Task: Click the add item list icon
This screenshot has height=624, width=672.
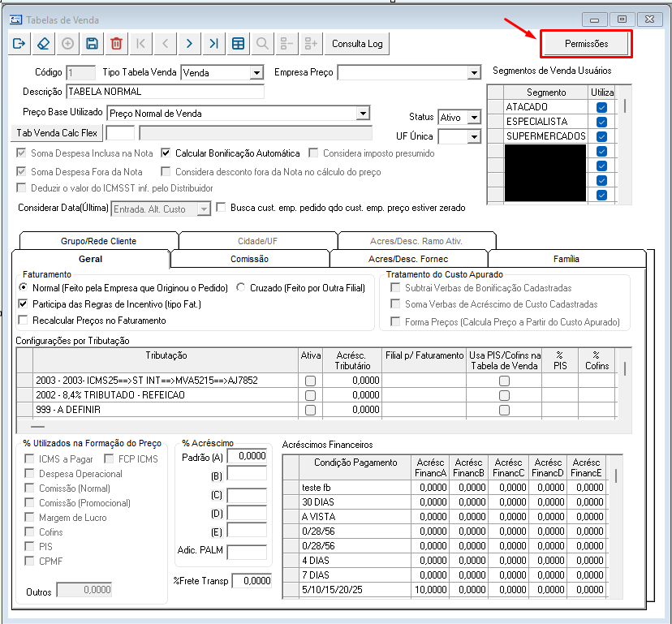Action: point(311,44)
